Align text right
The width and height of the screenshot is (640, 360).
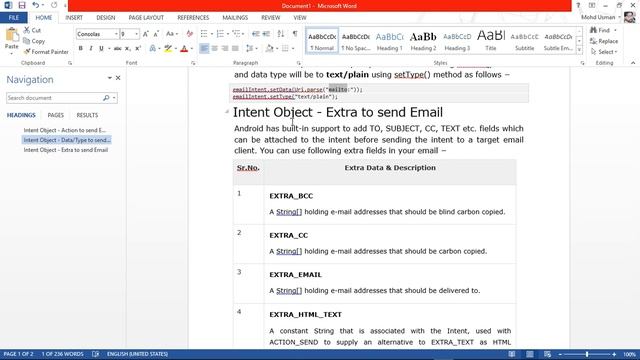(x=224, y=49)
